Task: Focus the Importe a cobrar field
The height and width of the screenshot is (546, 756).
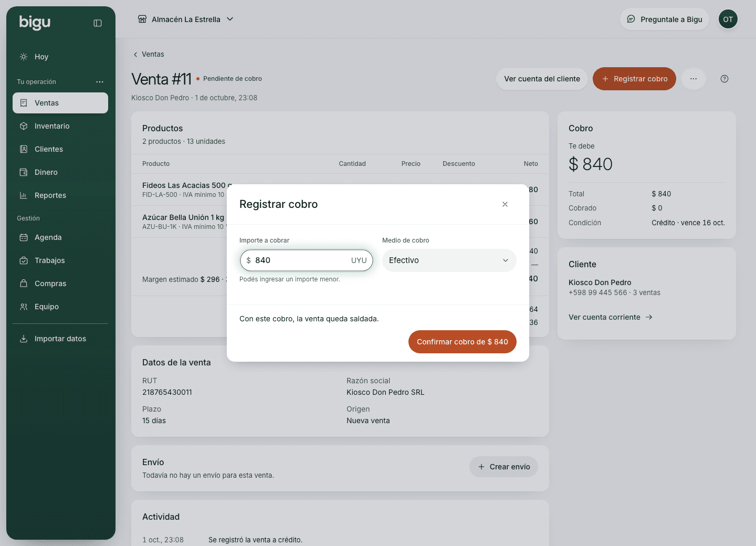Action: pos(307,260)
